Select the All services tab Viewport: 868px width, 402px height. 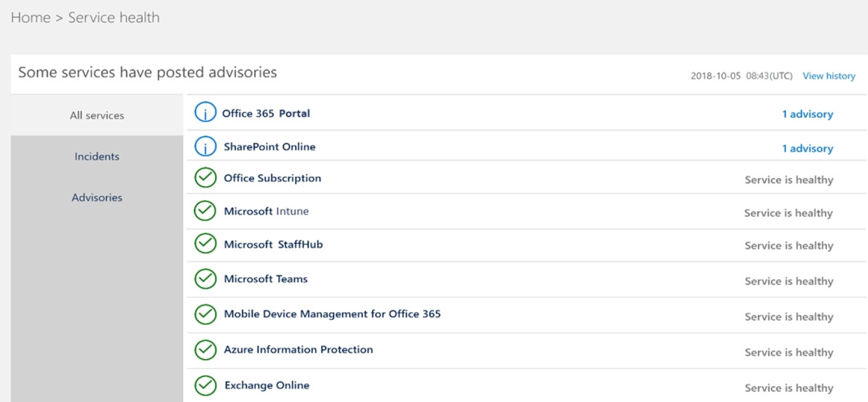click(x=97, y=115)
